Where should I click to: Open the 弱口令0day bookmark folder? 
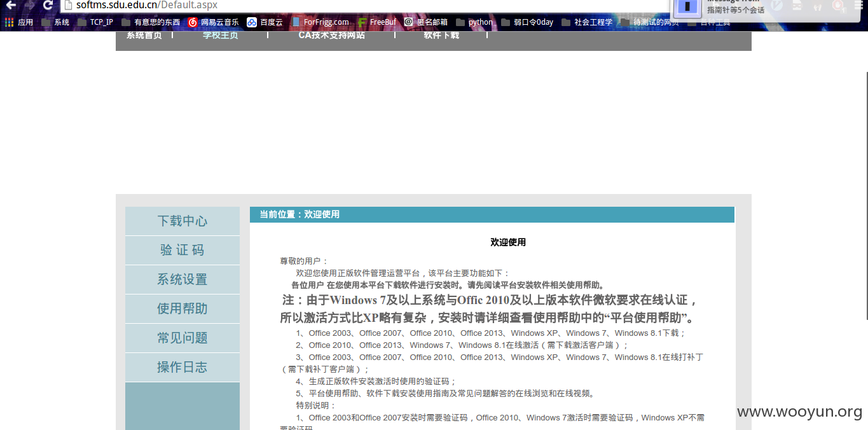[527, 22]
